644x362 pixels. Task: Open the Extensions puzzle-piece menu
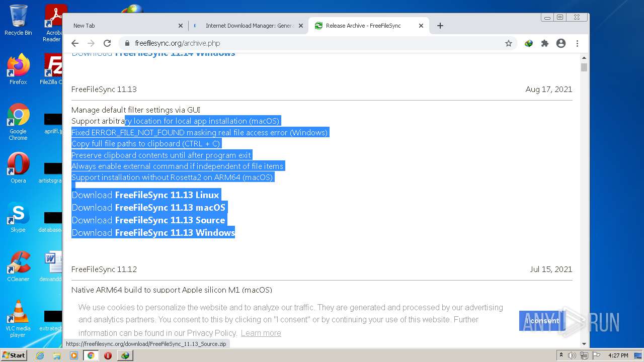[545, 43]
